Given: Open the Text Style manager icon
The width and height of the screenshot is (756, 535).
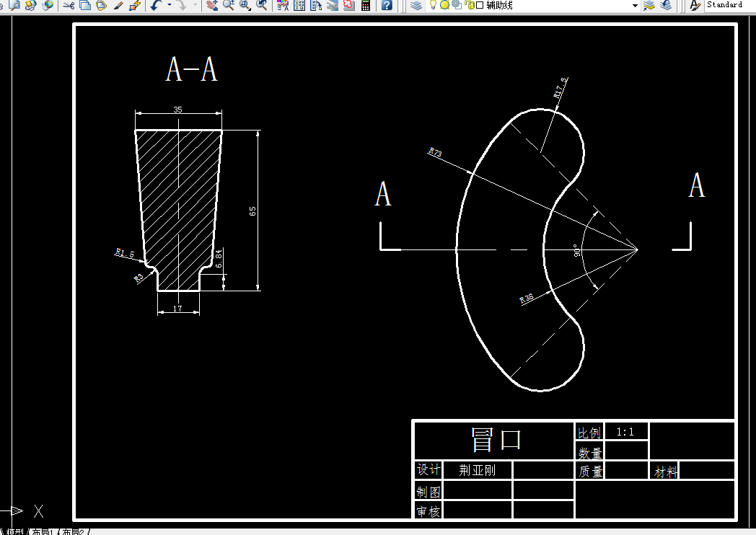Looking at the screenshot, I should click(x=695, y=5).
